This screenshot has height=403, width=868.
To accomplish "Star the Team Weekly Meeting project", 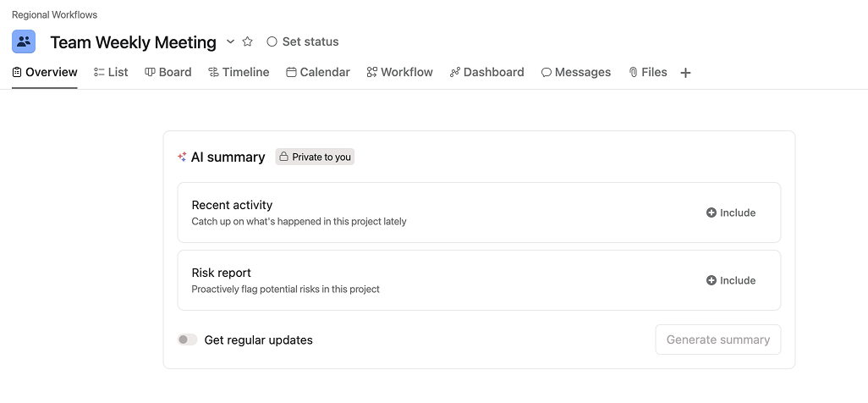I will tap(248, 41).
